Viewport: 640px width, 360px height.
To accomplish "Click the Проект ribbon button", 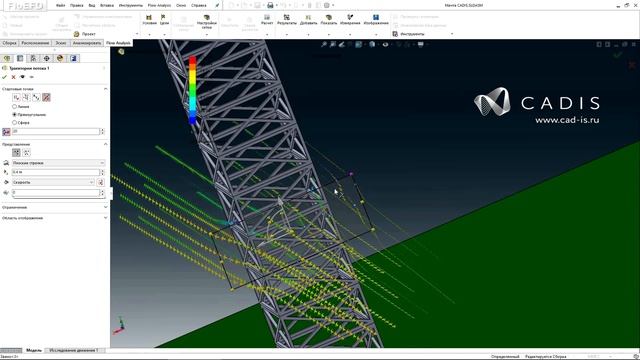I will point(84,34).
